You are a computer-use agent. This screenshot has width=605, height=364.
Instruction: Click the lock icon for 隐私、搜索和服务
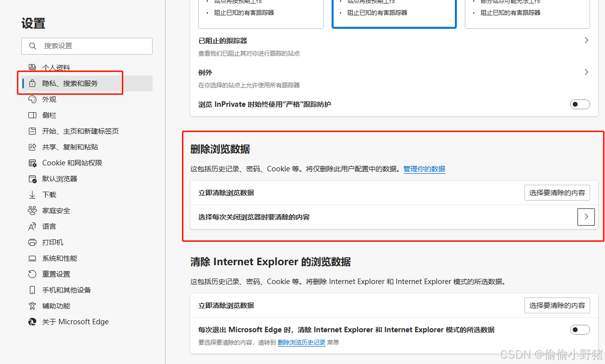[32, 83]
